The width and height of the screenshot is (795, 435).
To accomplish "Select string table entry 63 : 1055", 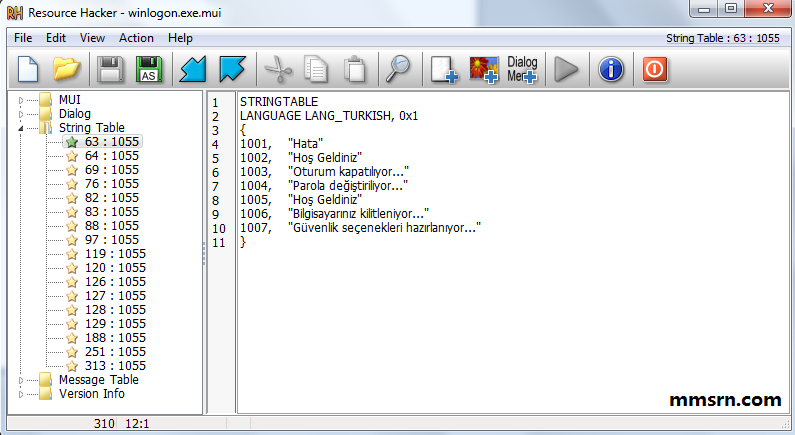I will 112,141.
